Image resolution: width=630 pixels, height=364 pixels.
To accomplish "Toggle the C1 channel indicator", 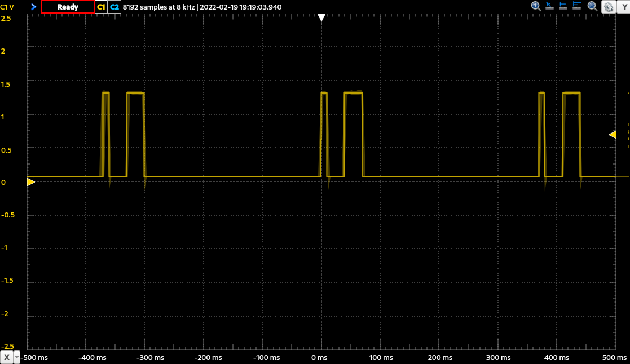I will click(102, 7).
